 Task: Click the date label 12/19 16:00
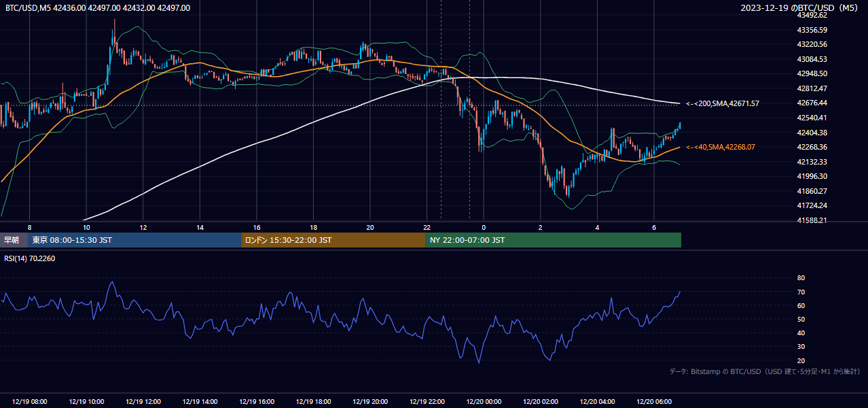(257, 402)
